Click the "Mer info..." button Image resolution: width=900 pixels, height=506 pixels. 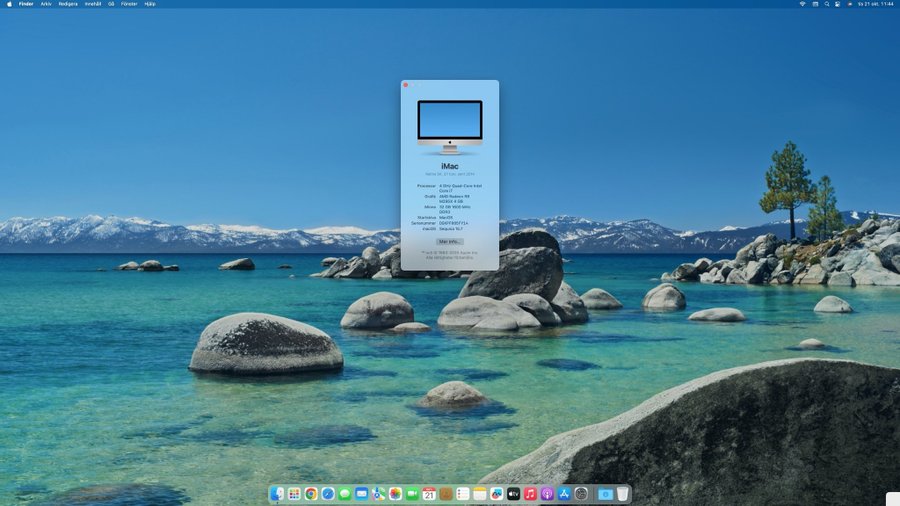tap(450, 241)
